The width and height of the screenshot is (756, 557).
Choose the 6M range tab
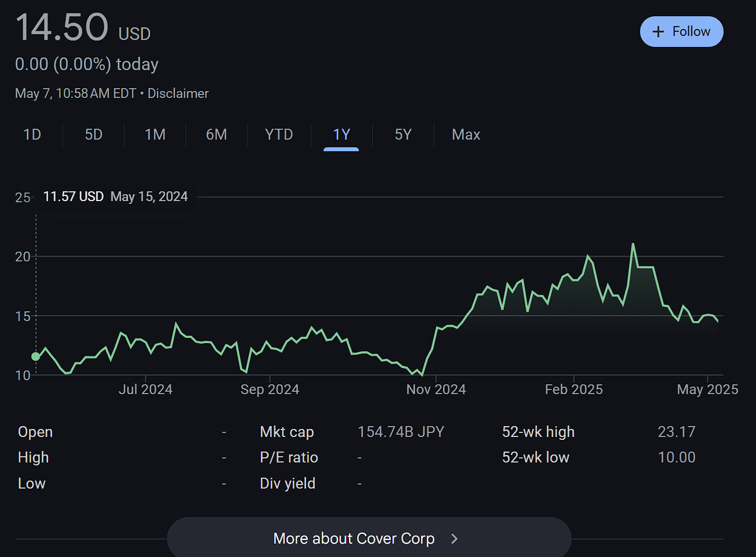coord(216,134)
